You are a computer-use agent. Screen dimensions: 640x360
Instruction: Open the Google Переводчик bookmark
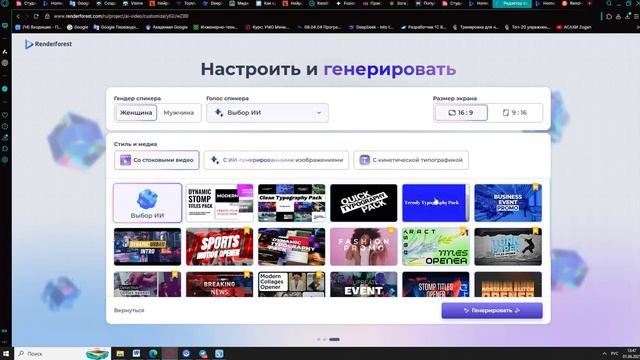117,27
